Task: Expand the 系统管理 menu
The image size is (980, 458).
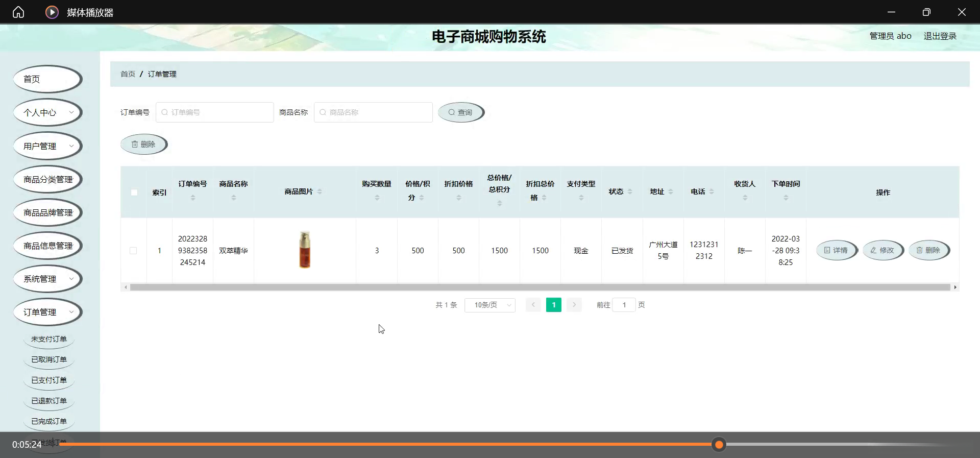Action: coord(47,279)
